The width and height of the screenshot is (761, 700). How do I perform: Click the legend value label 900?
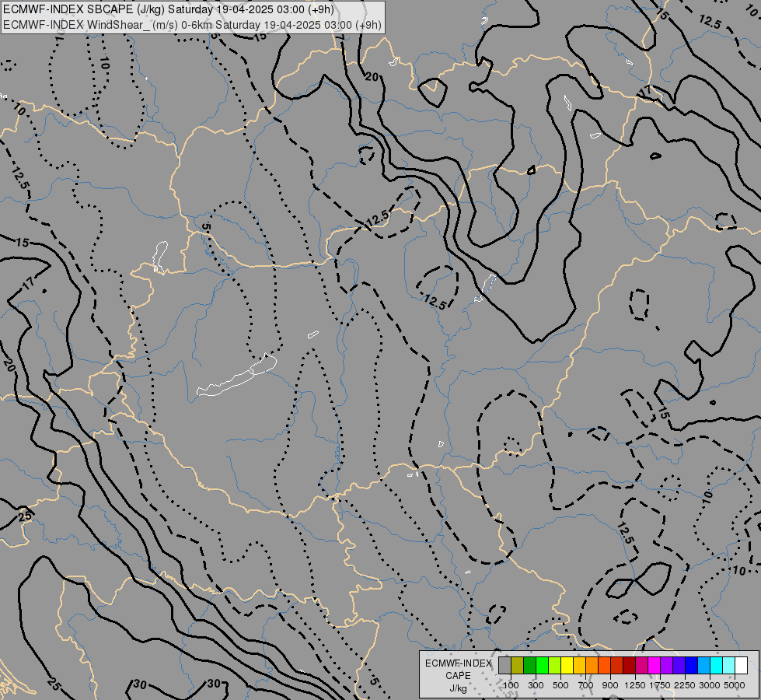point(610,685)
